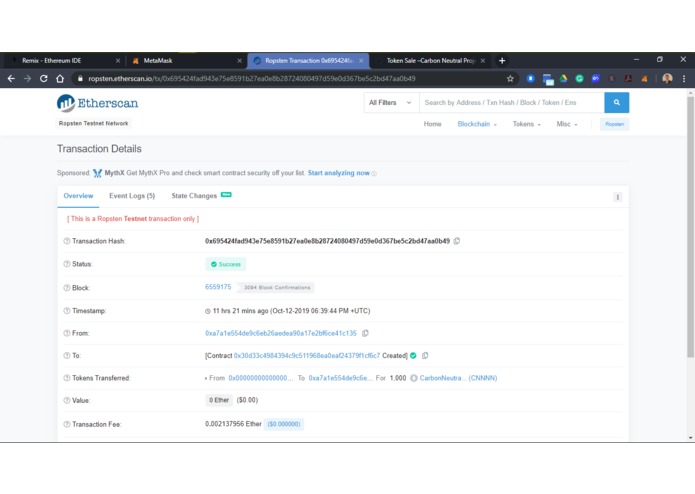Screen dimensions: 695x494
Task: Click the browser address bar URL
Action: point(252,78)
